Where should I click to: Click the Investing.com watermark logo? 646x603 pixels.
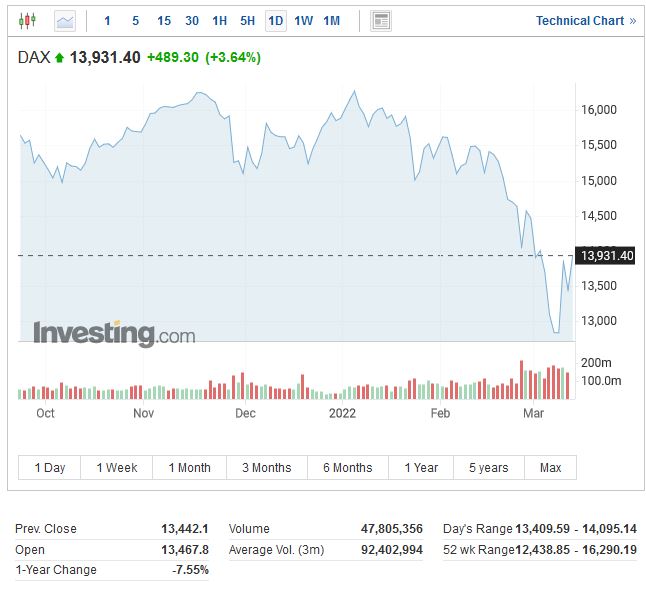pos(114,334)
